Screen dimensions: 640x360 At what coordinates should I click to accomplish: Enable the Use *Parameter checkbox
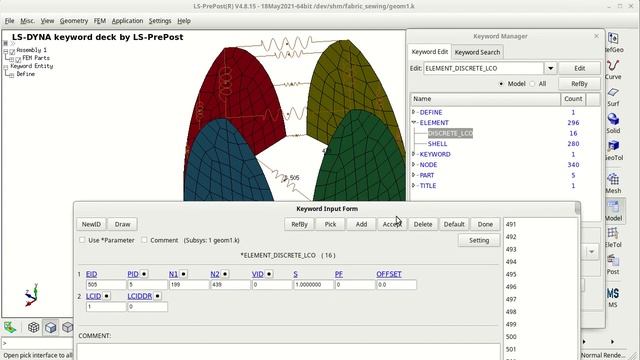(82, 240)
